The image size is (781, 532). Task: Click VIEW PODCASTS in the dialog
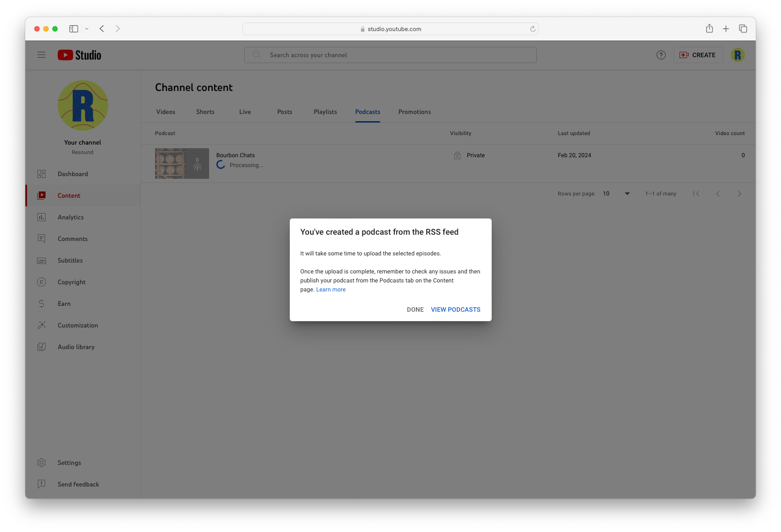[456, 309]
